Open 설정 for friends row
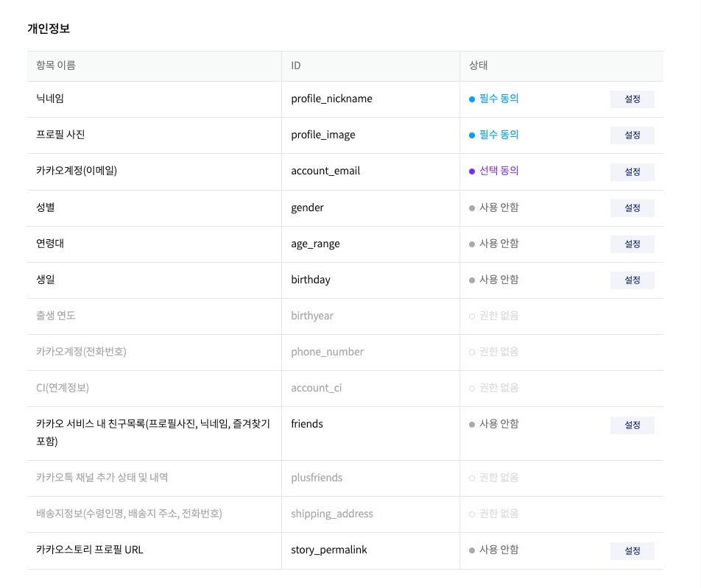The image size is (701, 588). (x=632, y=425)
